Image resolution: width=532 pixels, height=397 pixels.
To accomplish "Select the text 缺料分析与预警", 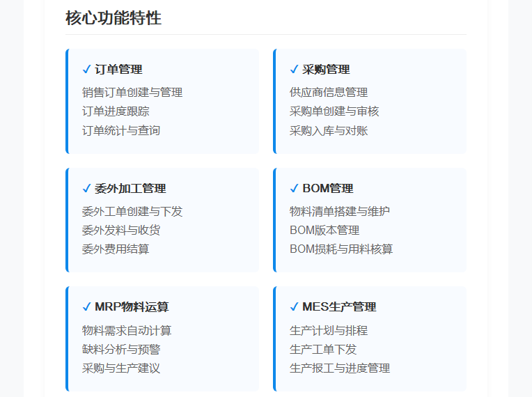I will (121, 350).
